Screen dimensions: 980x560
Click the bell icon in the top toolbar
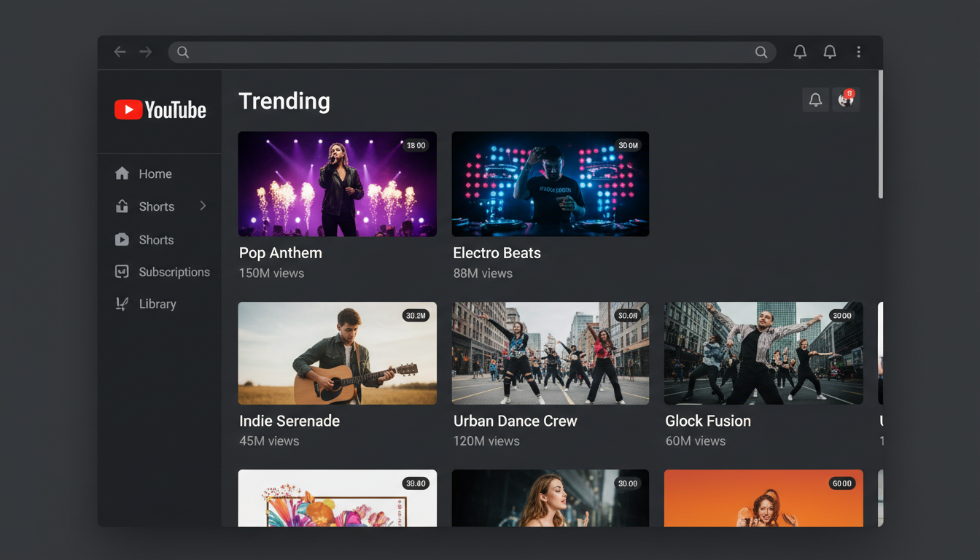(x=800, y=52)
